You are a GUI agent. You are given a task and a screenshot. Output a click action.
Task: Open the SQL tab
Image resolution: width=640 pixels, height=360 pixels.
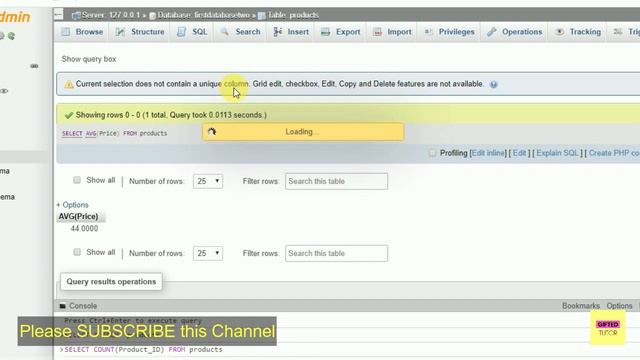pyautogui.click(x=192, y=32)
